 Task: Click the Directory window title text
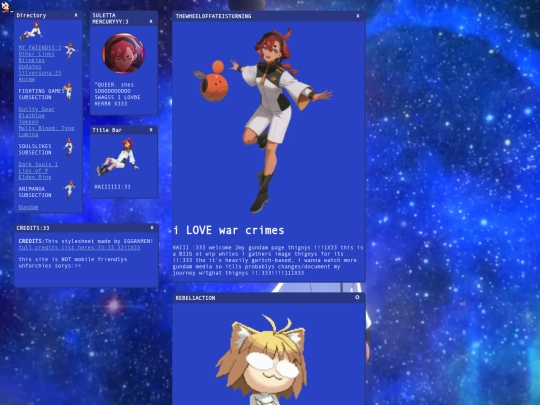tap(31, 15)
